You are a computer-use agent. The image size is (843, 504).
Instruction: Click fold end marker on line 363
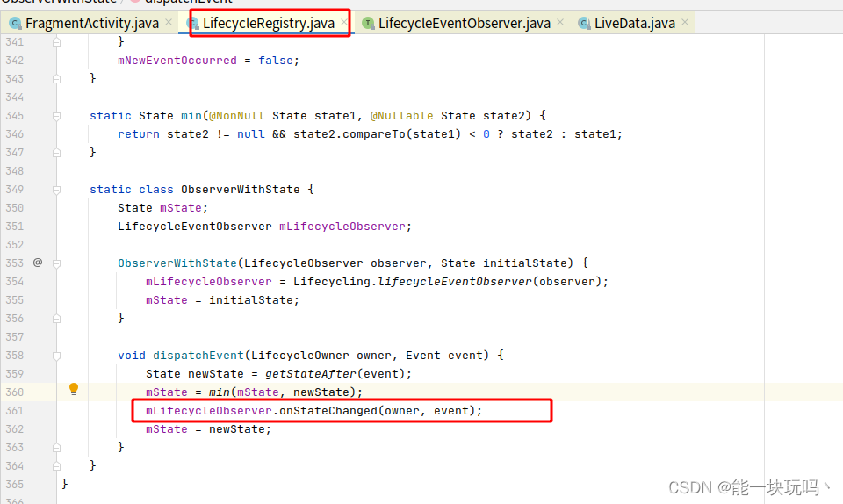56,448
